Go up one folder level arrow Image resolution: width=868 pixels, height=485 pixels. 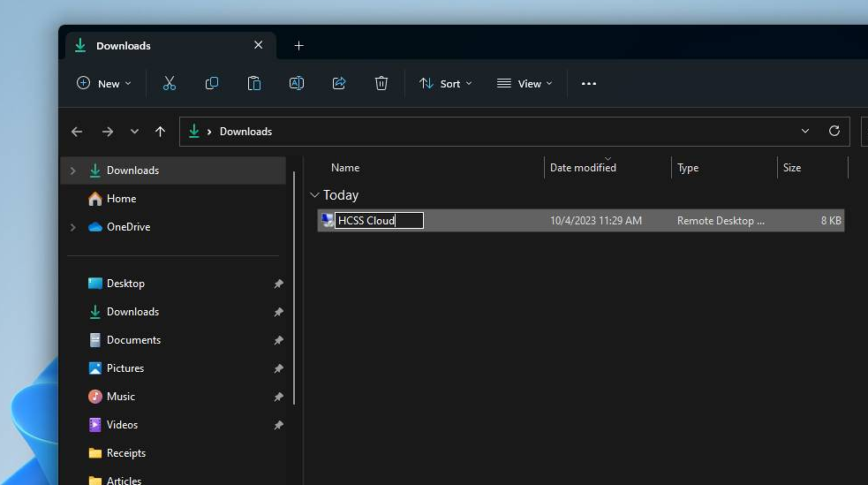(160, 132)
